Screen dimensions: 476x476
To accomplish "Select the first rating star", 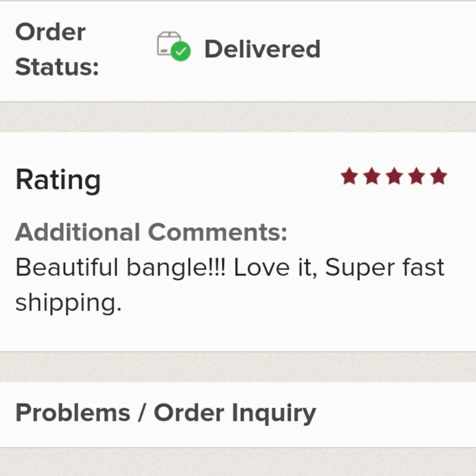I will tap(349, 176).
